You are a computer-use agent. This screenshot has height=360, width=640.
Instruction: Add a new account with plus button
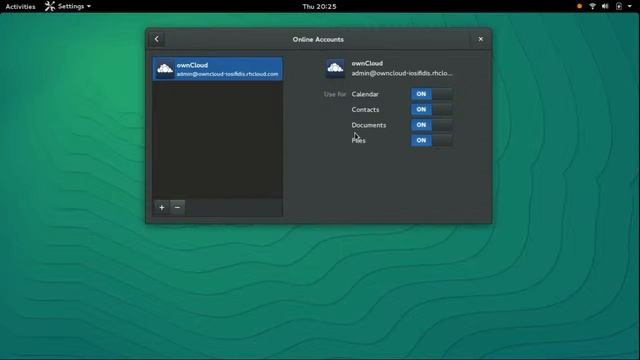tap(162, 207)
